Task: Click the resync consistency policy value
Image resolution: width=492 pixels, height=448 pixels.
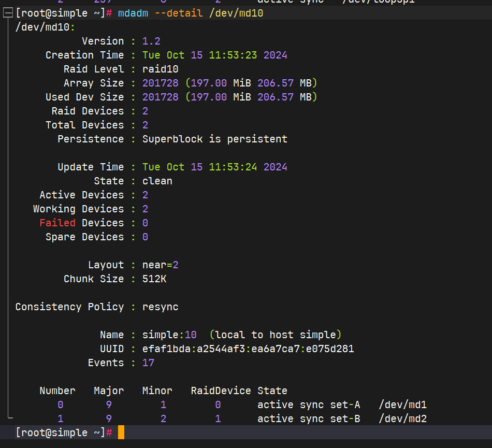Action: pos(161,307)
